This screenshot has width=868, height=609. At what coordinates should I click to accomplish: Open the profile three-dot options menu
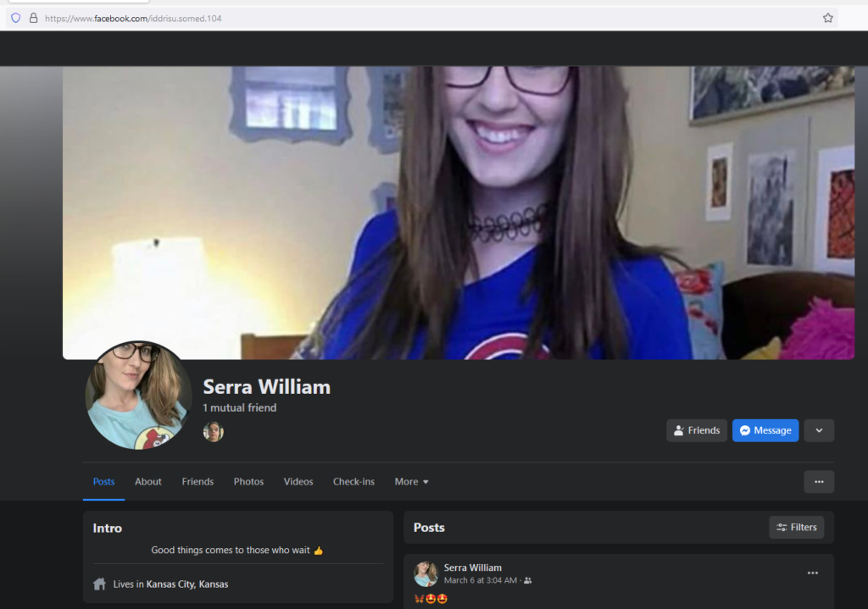click(x=819, y=482)
